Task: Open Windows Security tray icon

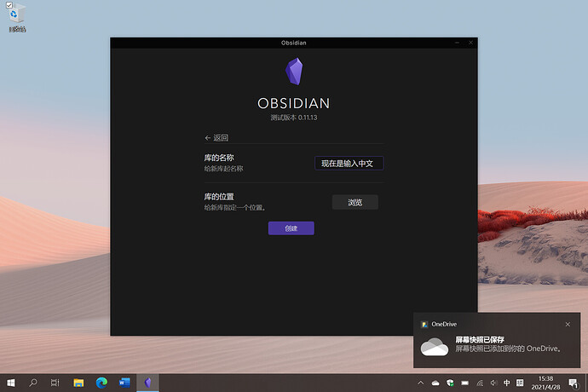Action: coord(450,383)
